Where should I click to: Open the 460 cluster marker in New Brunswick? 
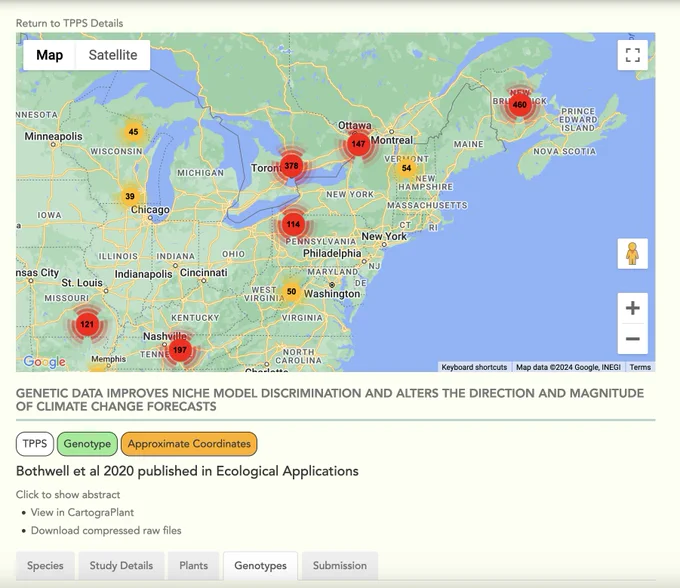click(x=520, y=105)
